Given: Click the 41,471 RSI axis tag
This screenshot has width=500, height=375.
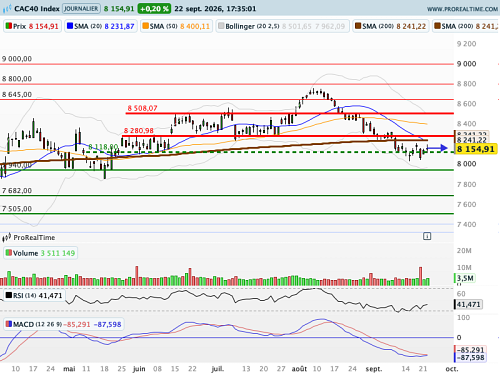Looking at the screenshot, I should click(468, 304).
